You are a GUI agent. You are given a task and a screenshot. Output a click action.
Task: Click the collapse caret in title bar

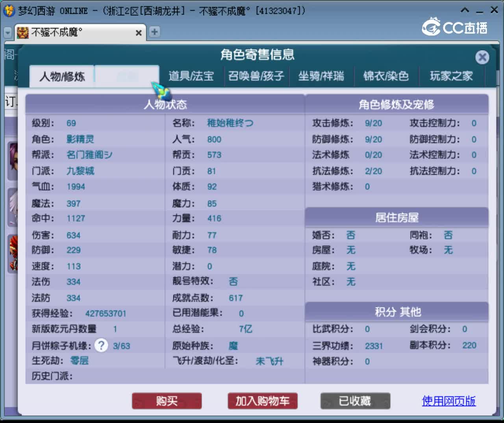point(465,10)
